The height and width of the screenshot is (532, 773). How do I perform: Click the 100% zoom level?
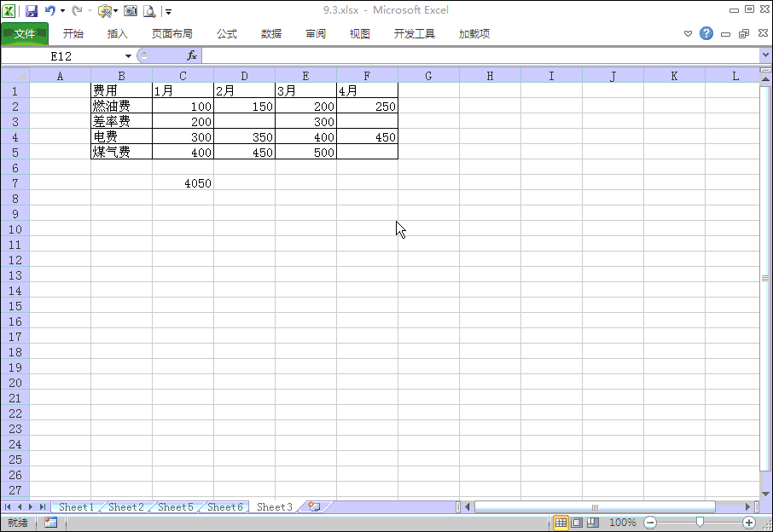coord(622,523)
